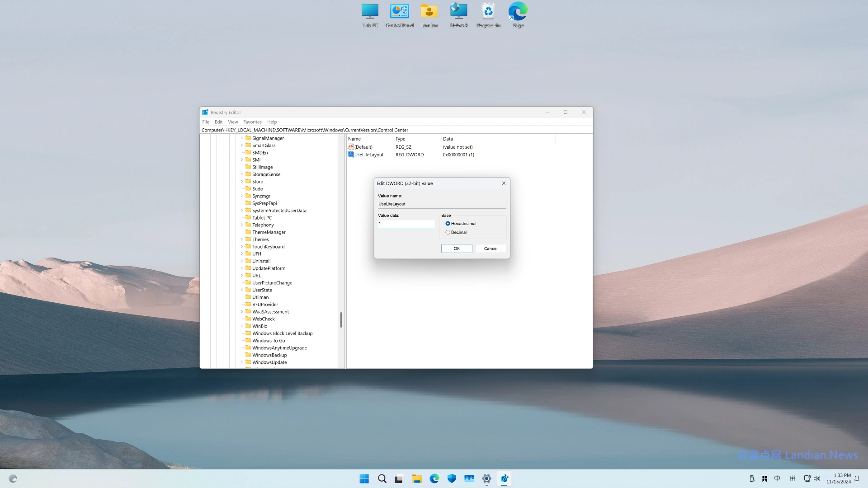Open the Edit menu in Registry Editor
Screen dimensions: 868x488
coord(219,122)
